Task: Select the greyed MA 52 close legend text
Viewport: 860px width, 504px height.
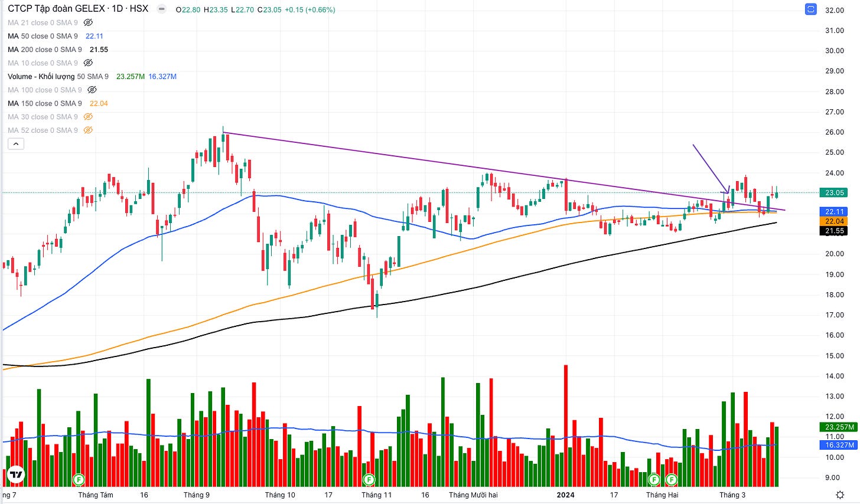Action: click(x=43, y=130)
